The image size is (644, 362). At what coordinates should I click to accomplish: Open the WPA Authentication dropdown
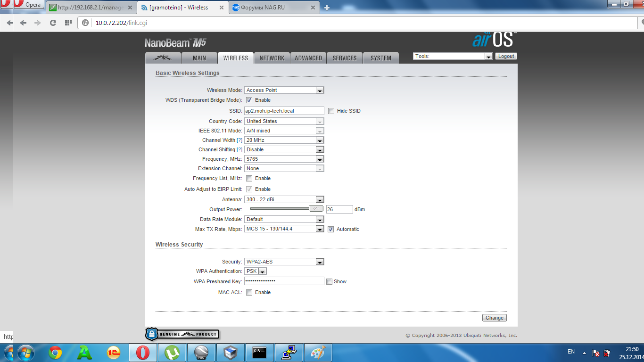tap(256, 271)
